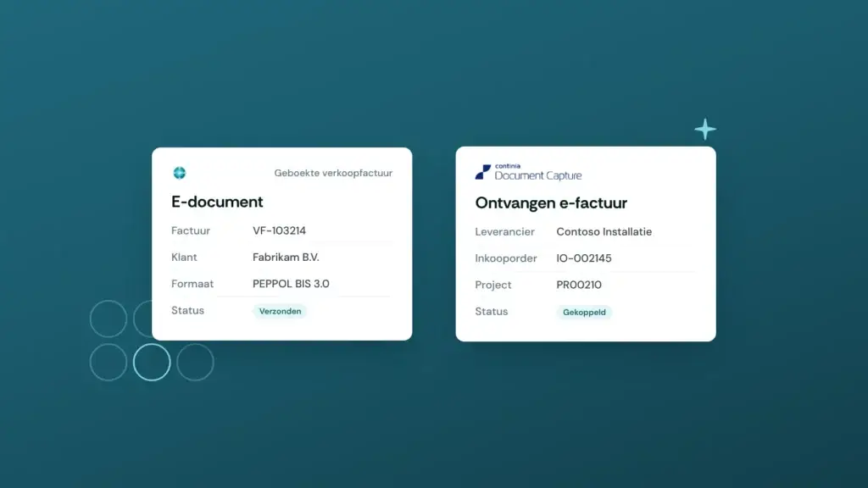Click the "Status" label on the Ontvangen e-factuur card
The width and height of the screenshot is (868, 488).
click(x=491, y=312)
